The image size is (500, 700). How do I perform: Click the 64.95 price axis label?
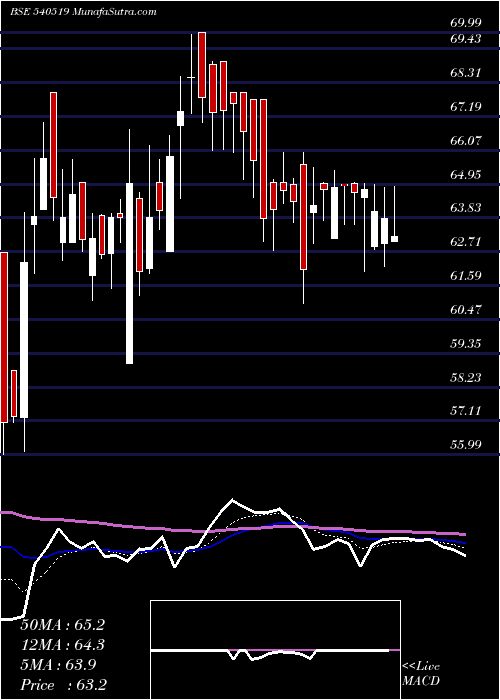[465, 174]
